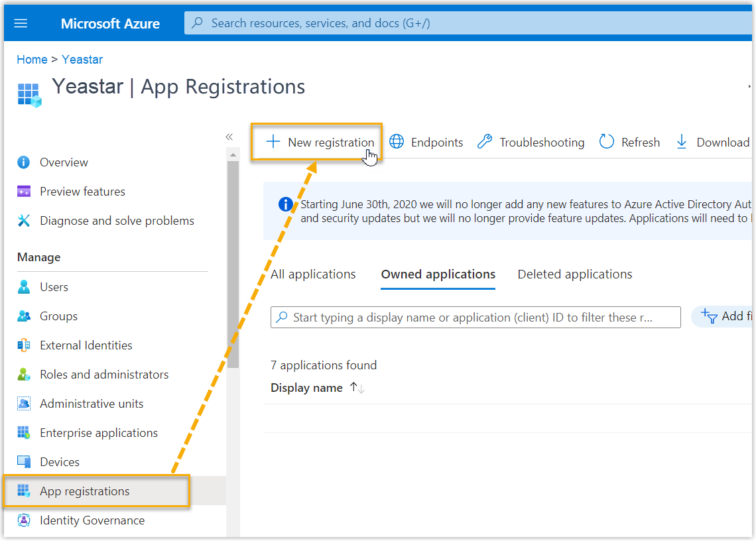Sort by Display name column arrows

click(x=357, y=388)
